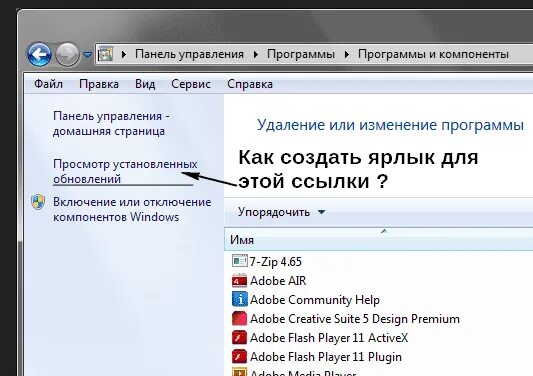Image resolution: width=533 pixels, height=376 pixels.
Task: Click the blue Back navigation arrow
Action: (x=39, y=54)
